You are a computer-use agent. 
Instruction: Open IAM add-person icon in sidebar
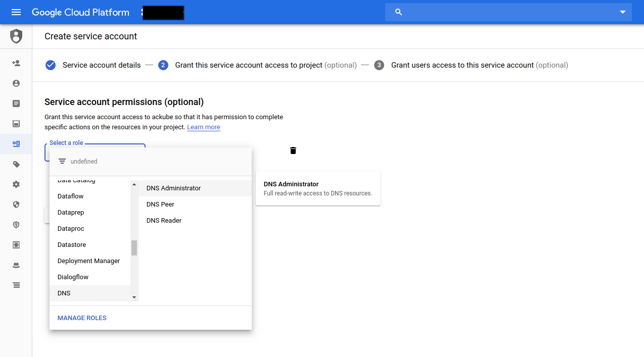16,63
